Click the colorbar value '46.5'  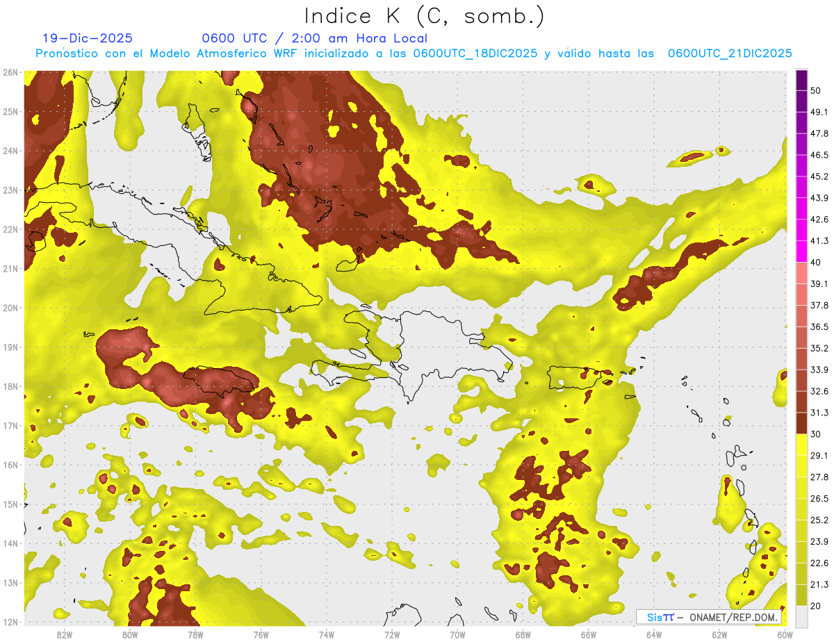819,155
